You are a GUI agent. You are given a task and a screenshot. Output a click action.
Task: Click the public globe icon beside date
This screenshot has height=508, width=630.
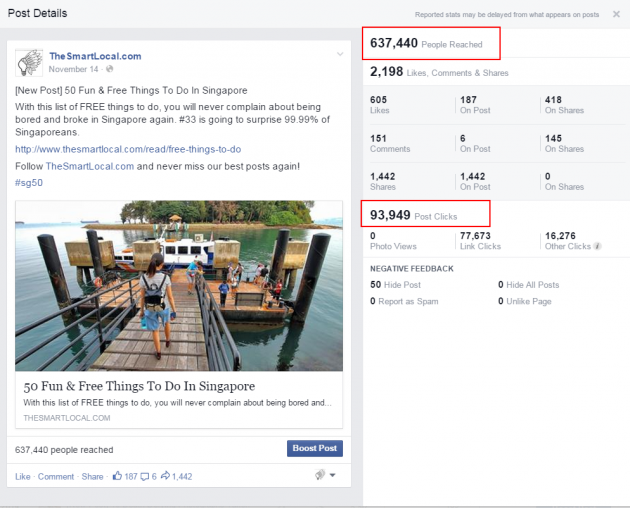110,69
